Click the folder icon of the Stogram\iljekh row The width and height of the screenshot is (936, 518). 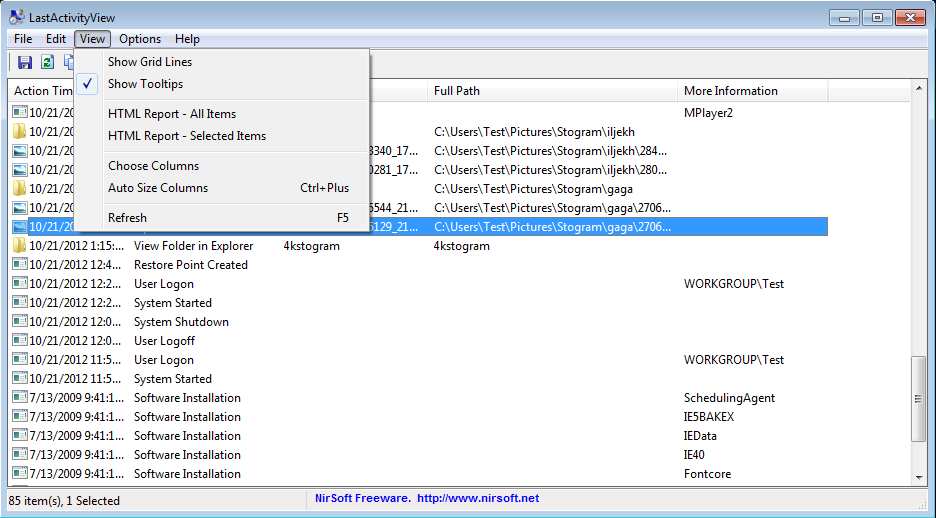[20, 131]
